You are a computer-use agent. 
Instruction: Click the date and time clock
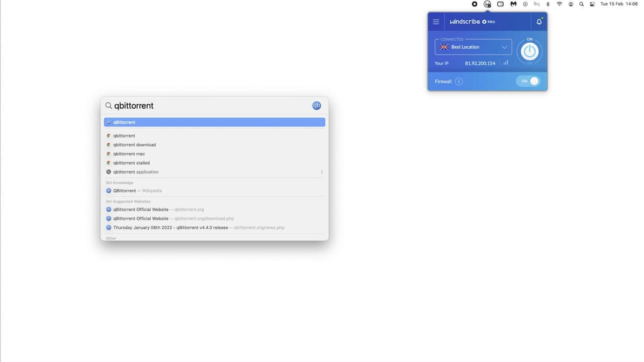pyautogui.click(x=619, y=4)
